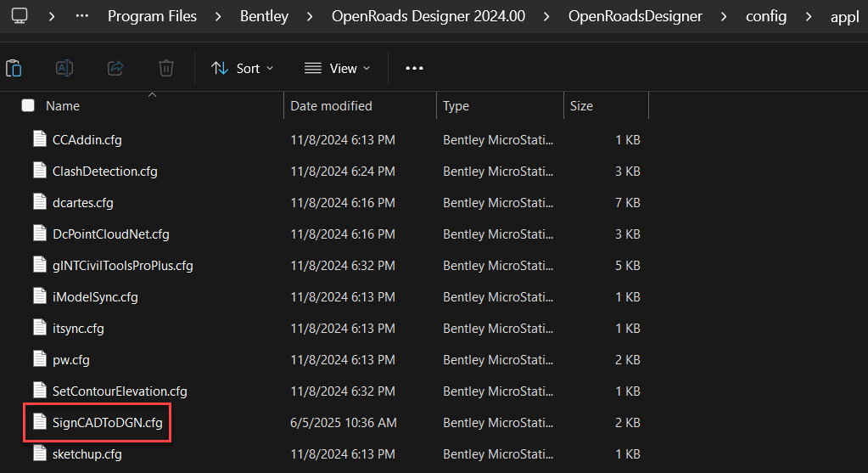Click the Rename icon in toolbar
The image size is (868, 473).
coord(64,68)
